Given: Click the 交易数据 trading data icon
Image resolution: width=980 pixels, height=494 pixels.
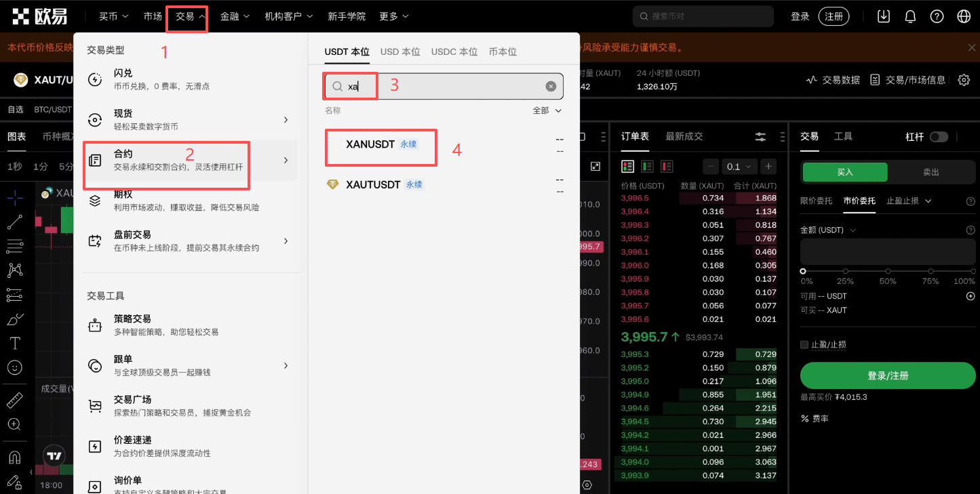Looking at the screenshot, I should click(x=813, y=79).
